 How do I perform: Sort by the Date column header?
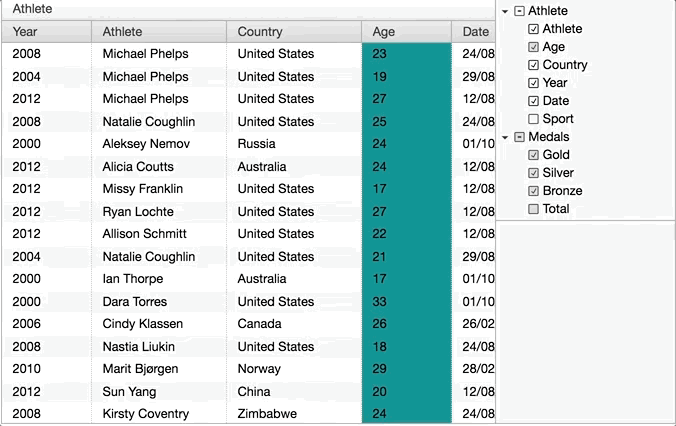(x=473, y=31)
